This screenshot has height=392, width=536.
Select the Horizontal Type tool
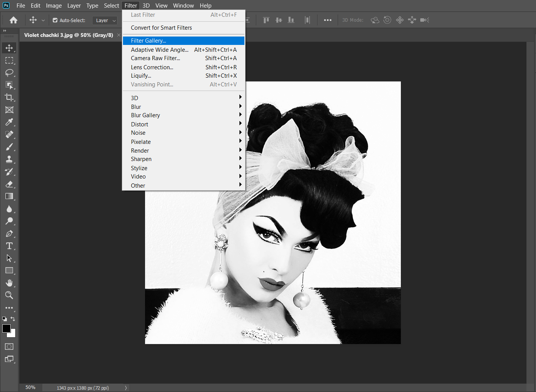[x=9, y=246]
